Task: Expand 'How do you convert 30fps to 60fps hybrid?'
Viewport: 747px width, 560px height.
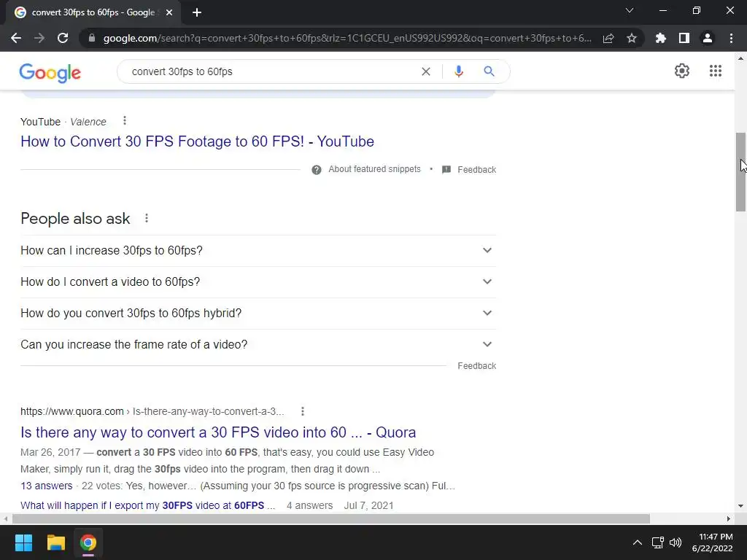Action: tap(258, 314)
